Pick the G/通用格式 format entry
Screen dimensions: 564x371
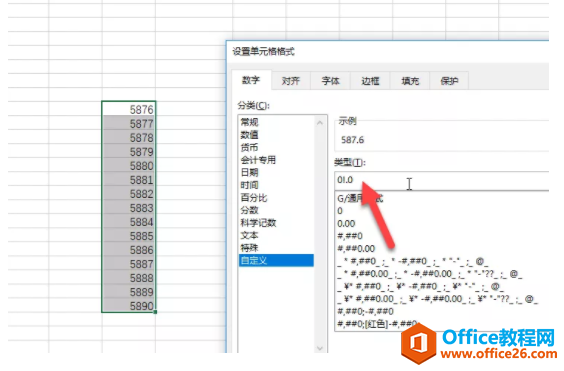coord(360,198)
